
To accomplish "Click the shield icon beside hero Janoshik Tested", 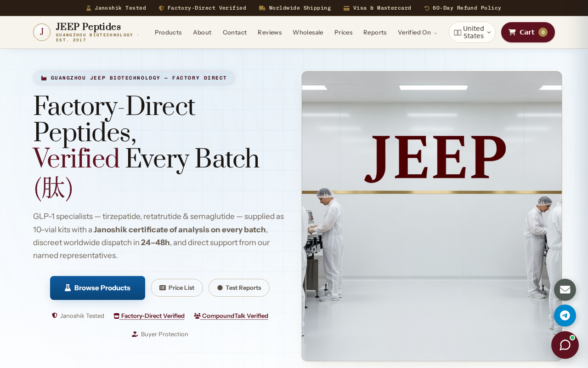I will click(x=55, y=316).
